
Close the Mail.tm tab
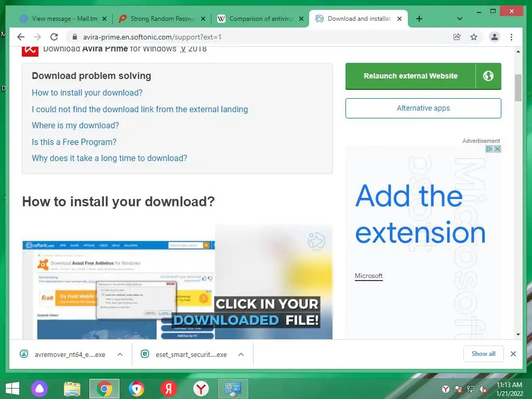point(104,19)
